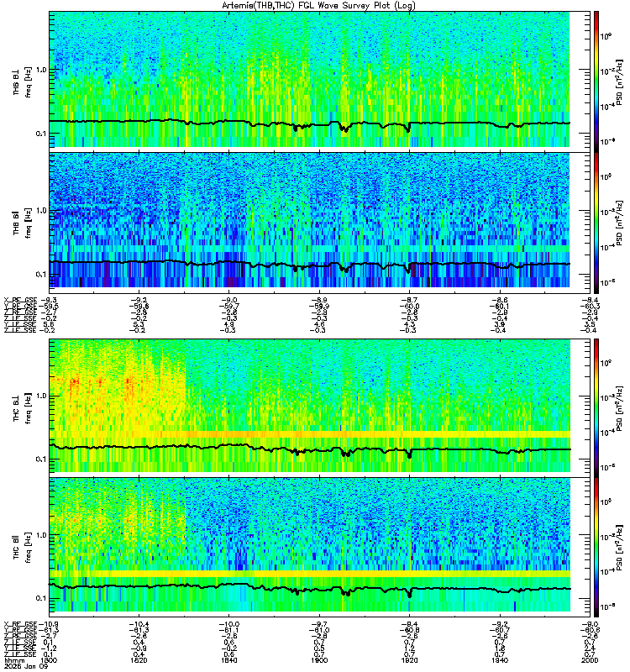Click the X_RE_GSE value -8.6
Image resolution: width=630 pixels, height=672 pixels.
[500, 301]
